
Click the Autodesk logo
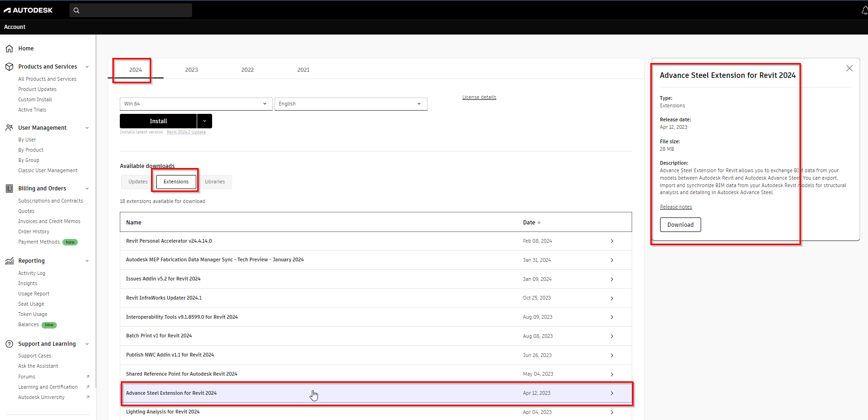pos(29,10)
